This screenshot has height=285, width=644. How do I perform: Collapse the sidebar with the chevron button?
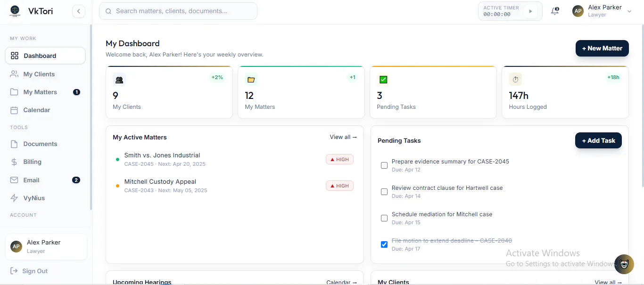[79, 11]
